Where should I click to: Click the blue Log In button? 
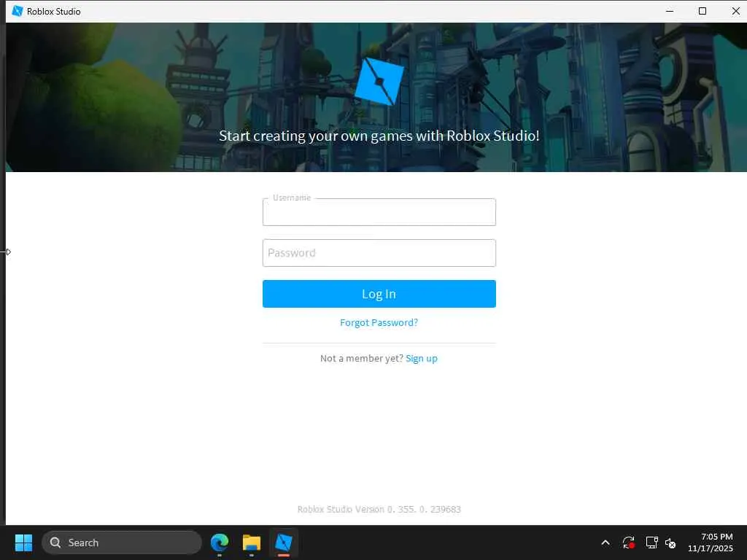coord(379,294)
